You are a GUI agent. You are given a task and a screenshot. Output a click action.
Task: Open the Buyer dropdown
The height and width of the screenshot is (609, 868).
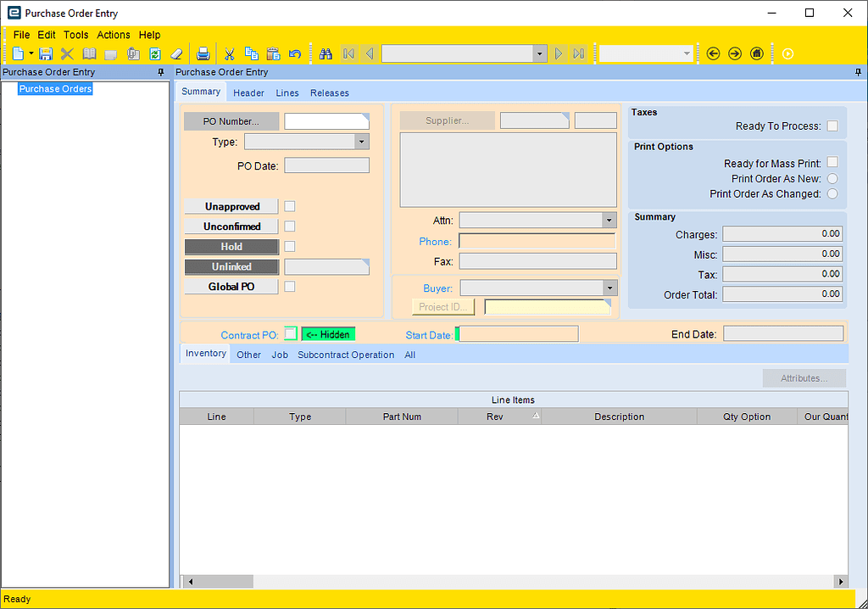609,288
